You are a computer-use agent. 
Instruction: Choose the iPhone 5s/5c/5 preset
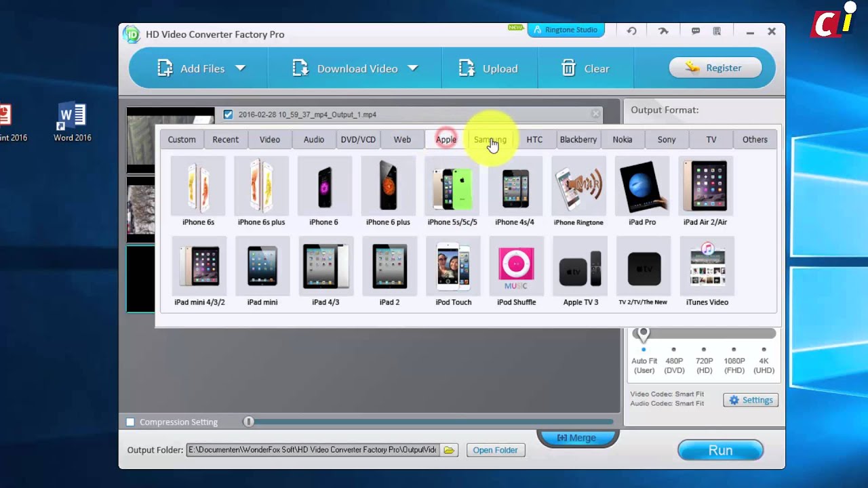click(x=452, y=192)
